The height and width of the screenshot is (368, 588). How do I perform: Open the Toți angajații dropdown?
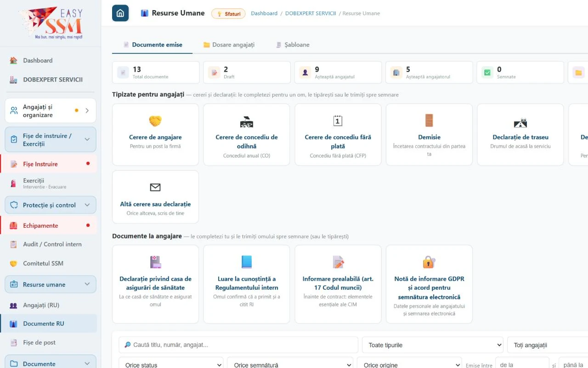(548, 345)
